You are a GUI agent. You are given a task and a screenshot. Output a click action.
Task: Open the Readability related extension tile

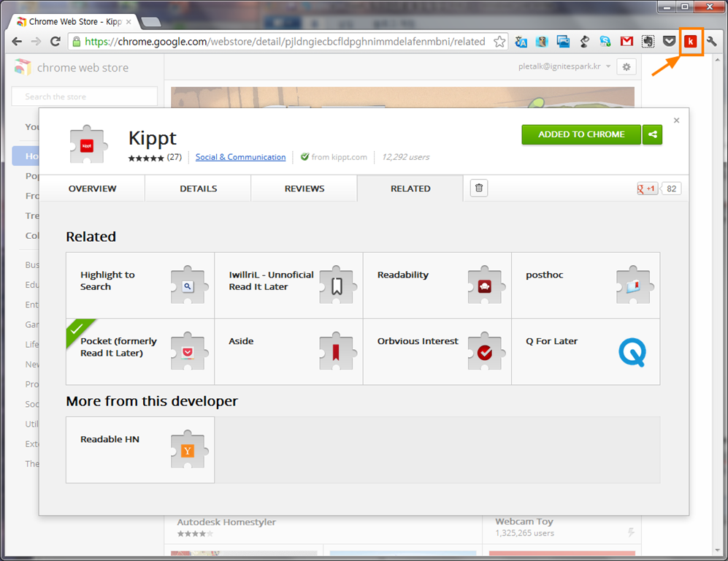click(x=437, y=286)
